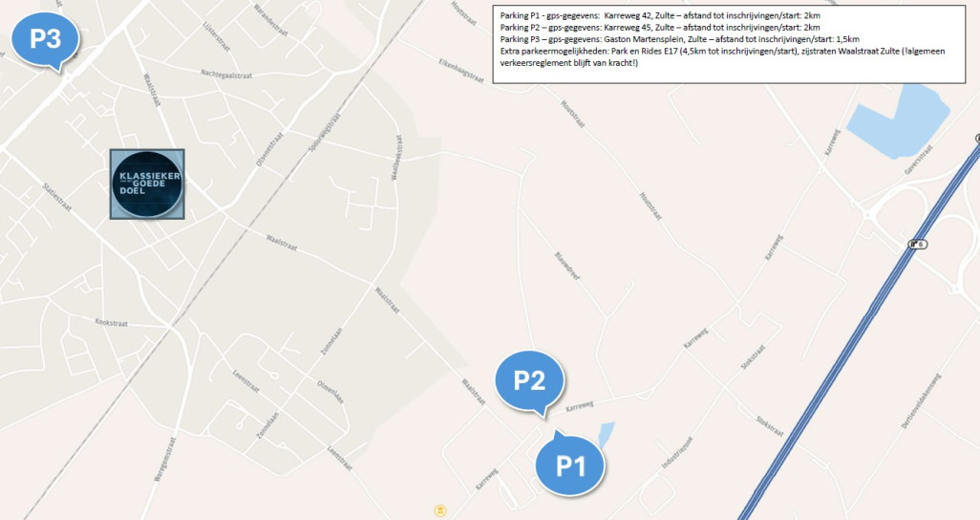Open the Klassieker Goede Doel logo

(147, 184)
